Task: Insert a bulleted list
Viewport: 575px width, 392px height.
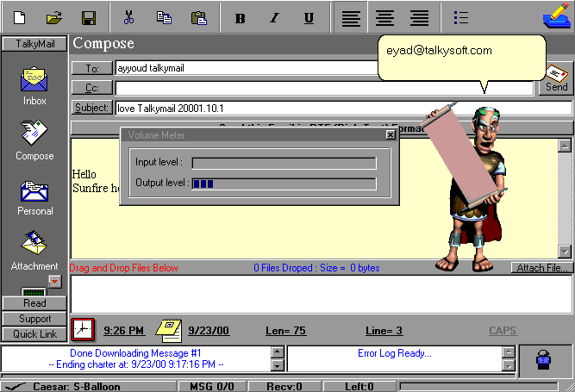Action: click(461, 17)
